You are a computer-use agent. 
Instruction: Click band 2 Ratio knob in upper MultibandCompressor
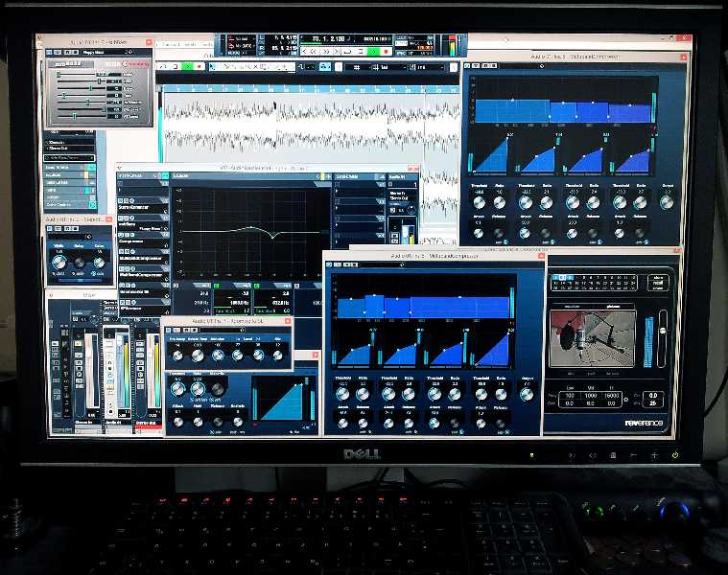547,202
